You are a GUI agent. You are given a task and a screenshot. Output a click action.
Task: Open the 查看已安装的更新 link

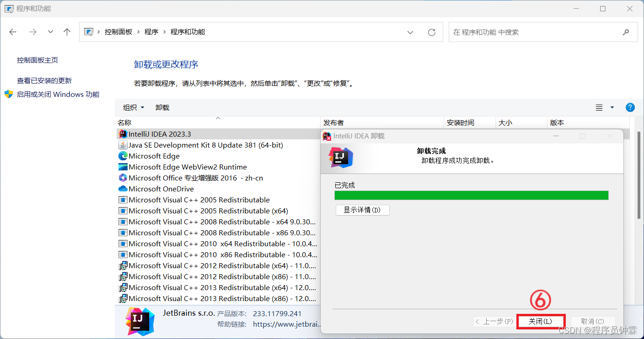tap(44, 80)
